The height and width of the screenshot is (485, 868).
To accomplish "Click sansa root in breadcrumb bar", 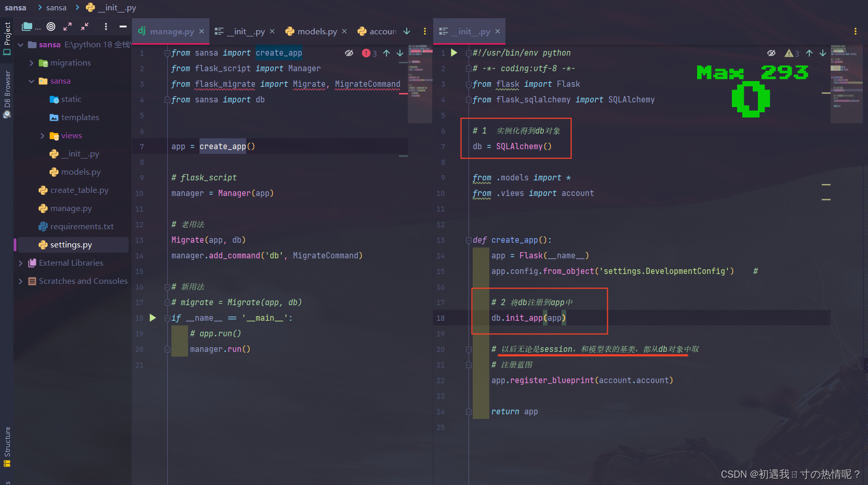I will coord(16,8).
